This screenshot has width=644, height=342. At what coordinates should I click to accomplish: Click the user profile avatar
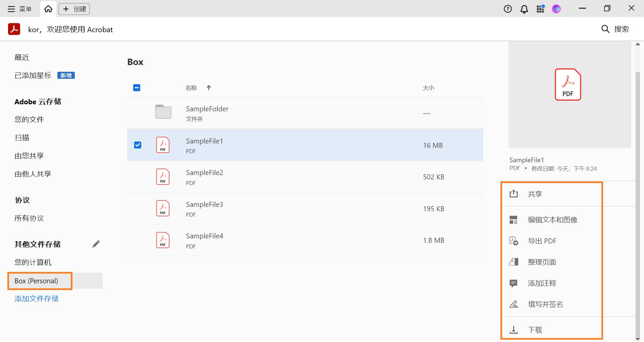(x=556, y=9)
